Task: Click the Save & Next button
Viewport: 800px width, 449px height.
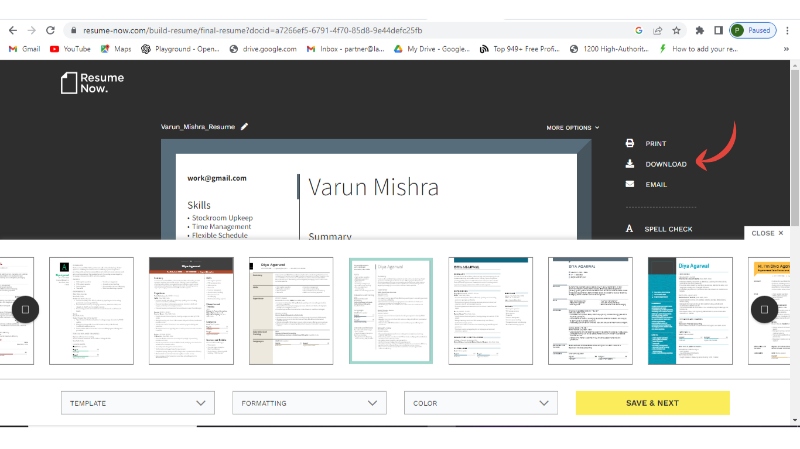Action: 652,403
